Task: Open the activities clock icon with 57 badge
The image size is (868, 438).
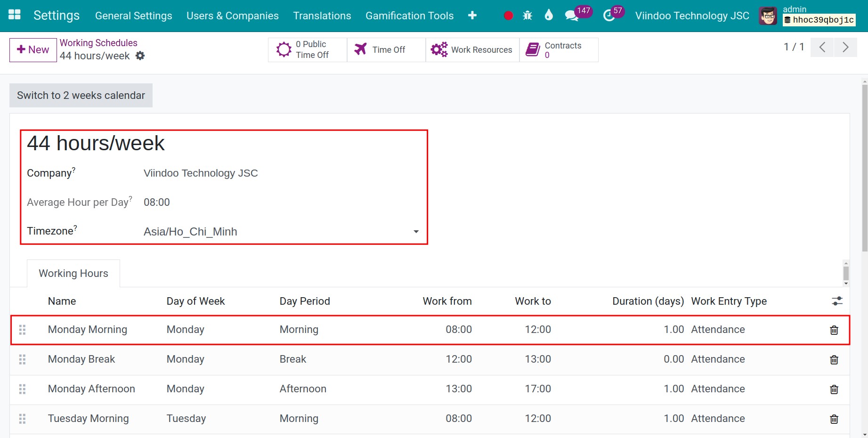Action: 609,16
